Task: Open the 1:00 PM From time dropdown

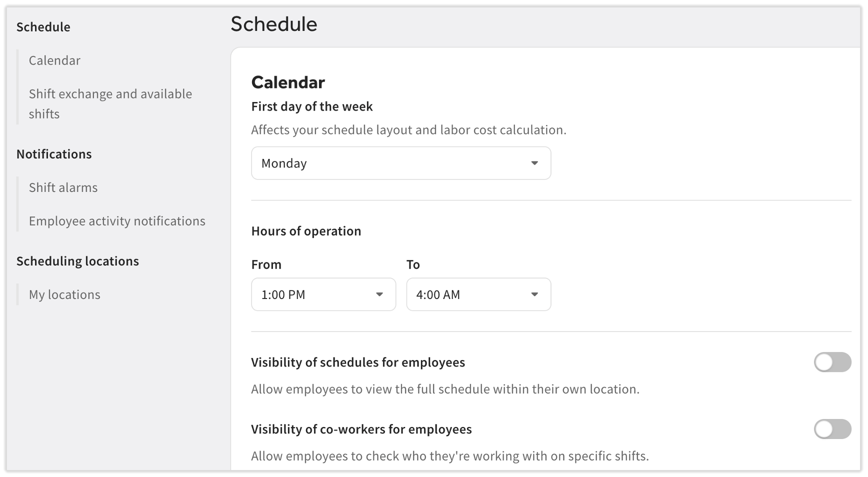Action: pos(323,294)
